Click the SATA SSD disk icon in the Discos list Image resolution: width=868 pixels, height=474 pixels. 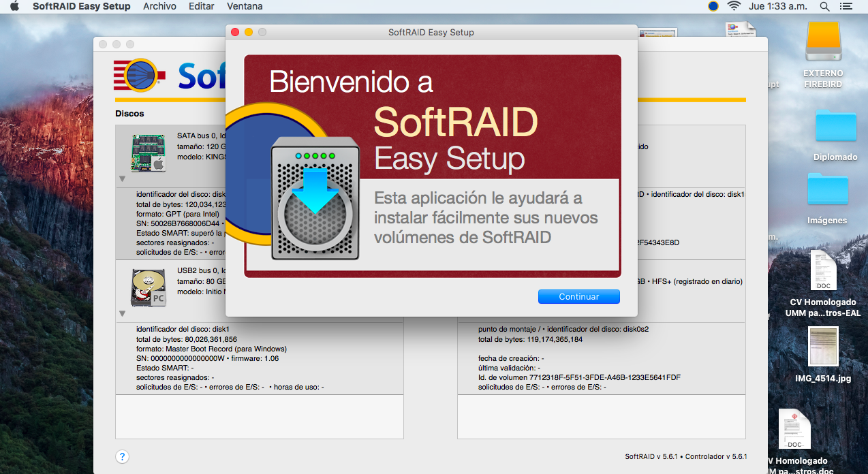point(149,153)
